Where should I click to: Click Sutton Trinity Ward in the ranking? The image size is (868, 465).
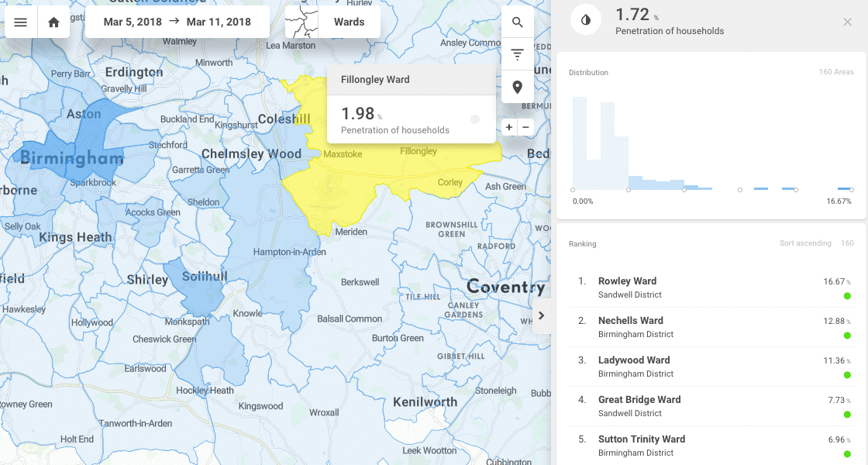(641, 439)
